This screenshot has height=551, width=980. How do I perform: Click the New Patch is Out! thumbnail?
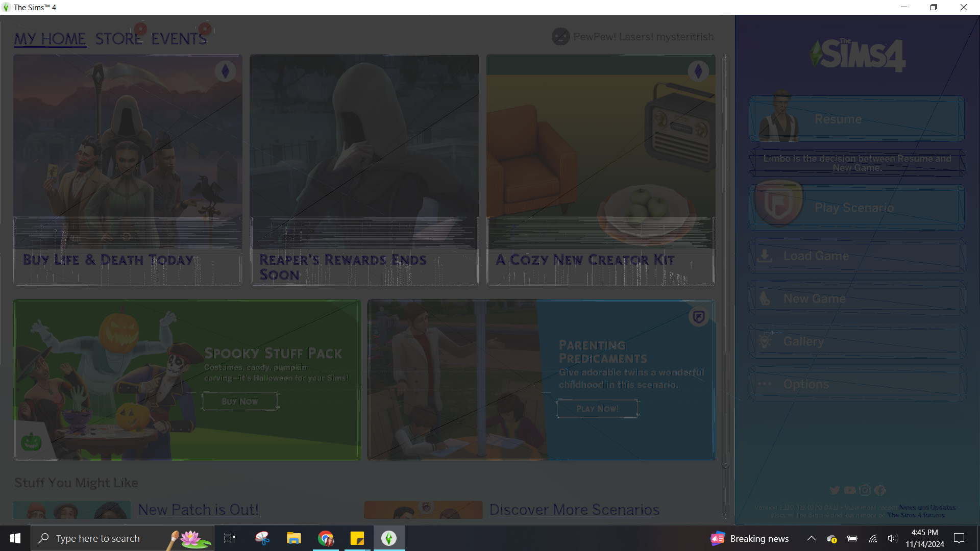point(72,510)
